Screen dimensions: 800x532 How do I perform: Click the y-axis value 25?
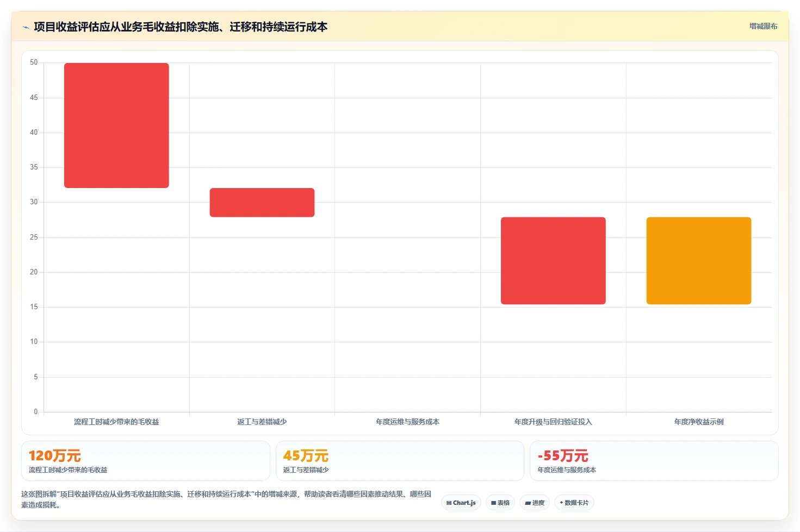click(x=34, y=237)
